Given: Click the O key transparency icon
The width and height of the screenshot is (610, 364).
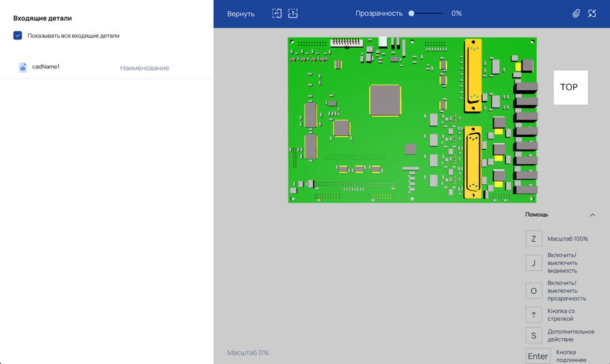Looking at the screenshot, I should point(534,291).
